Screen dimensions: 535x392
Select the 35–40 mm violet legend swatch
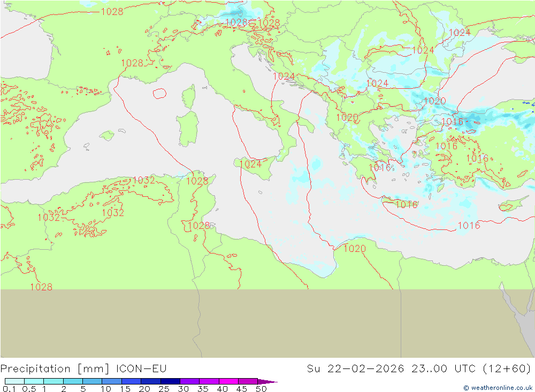point(209,381)
